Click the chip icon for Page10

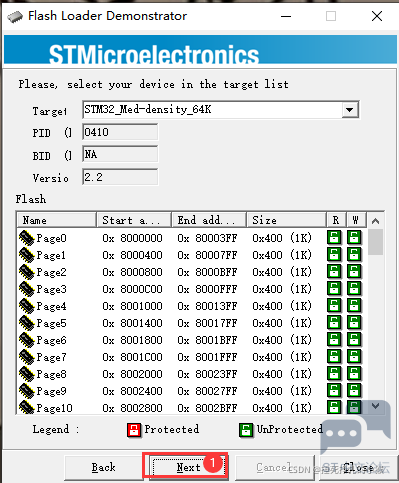[26, 408]
